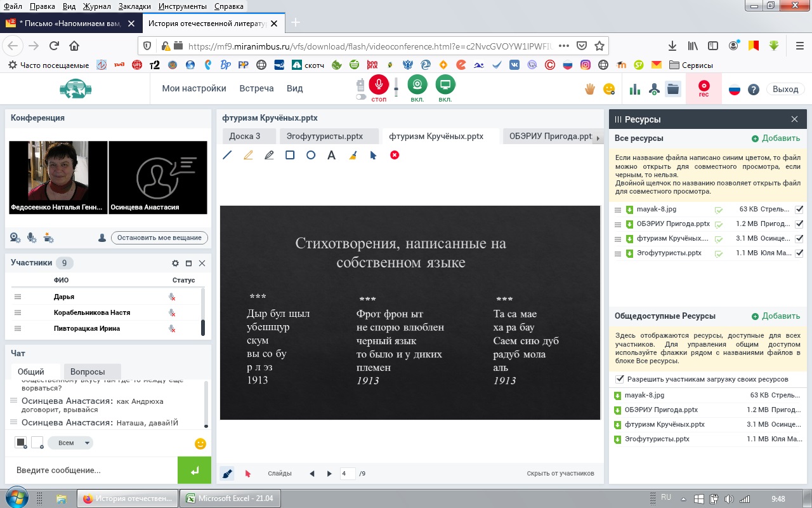Viewport: 812px width, 508px height.
Task: Uncheck the mayak-8.jpg resource checkbox
Action: (x=799, y=209)
